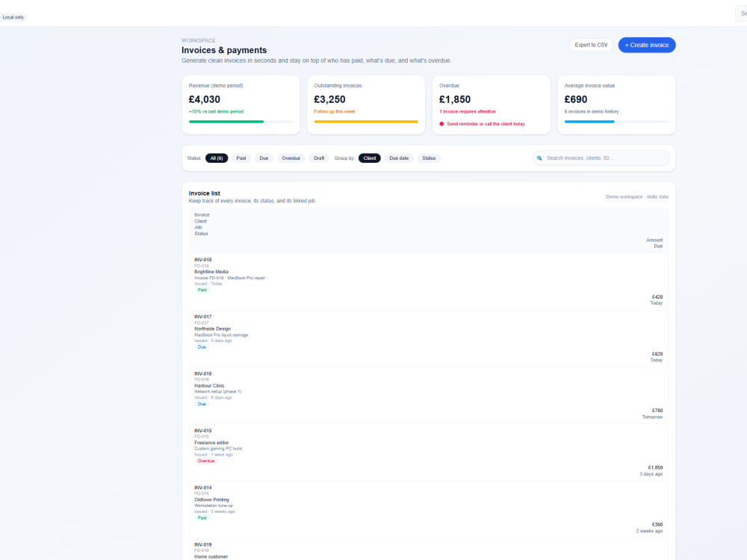
Task: Filter status by All (6)
Action: pyautogui.click(x=217, y=158)
